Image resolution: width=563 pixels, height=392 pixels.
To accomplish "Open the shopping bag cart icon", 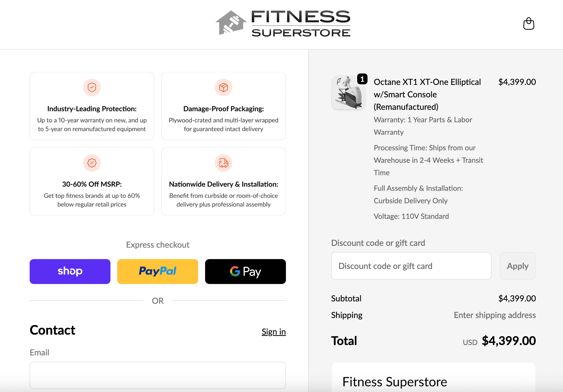I will point(528,24).
